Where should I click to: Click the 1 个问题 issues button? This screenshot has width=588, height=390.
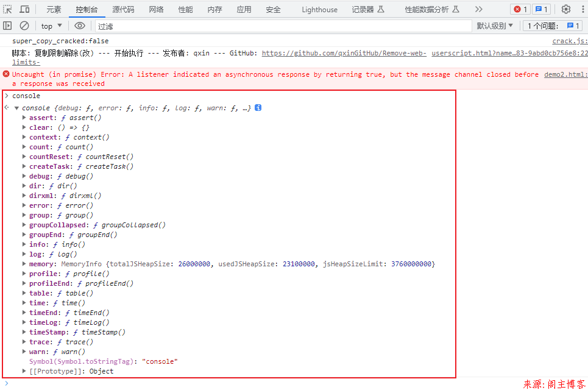point(554,26)
